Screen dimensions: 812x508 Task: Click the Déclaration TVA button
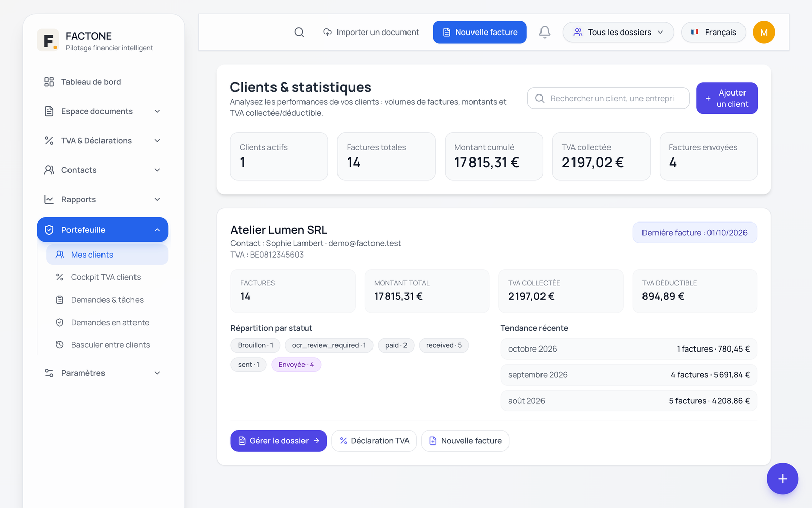point(374,441)
